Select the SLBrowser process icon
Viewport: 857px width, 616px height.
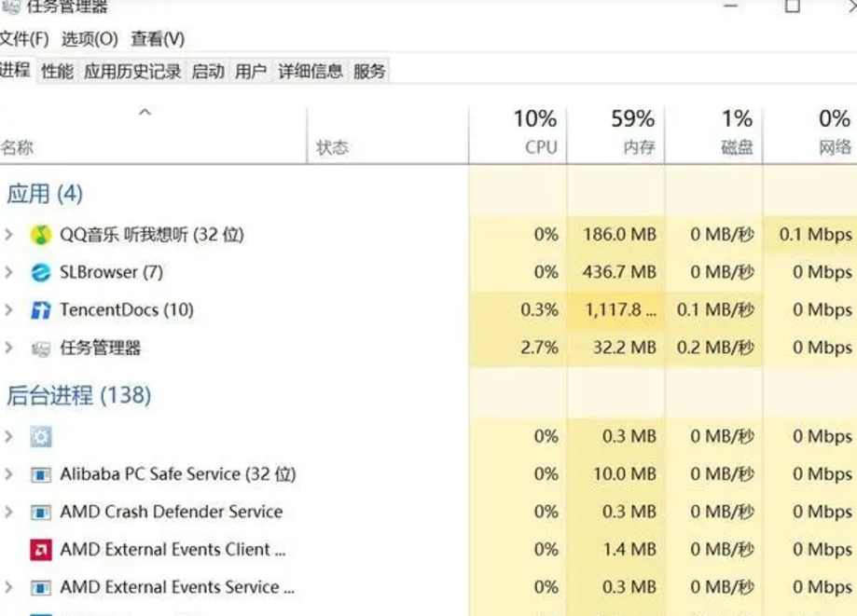pos(40,272)
